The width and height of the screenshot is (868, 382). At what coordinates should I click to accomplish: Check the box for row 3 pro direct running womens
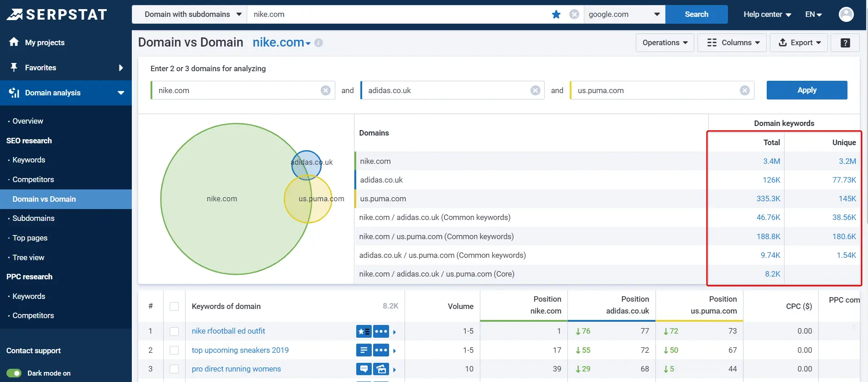coord(174,369)
